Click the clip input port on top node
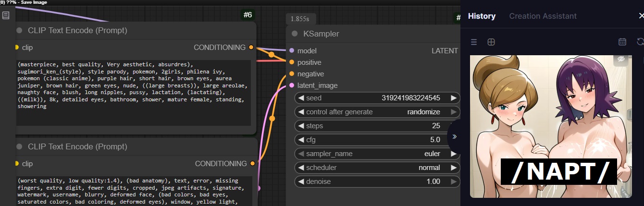The width and height of the screenshot is (644, 206). [x=16, y=48]
